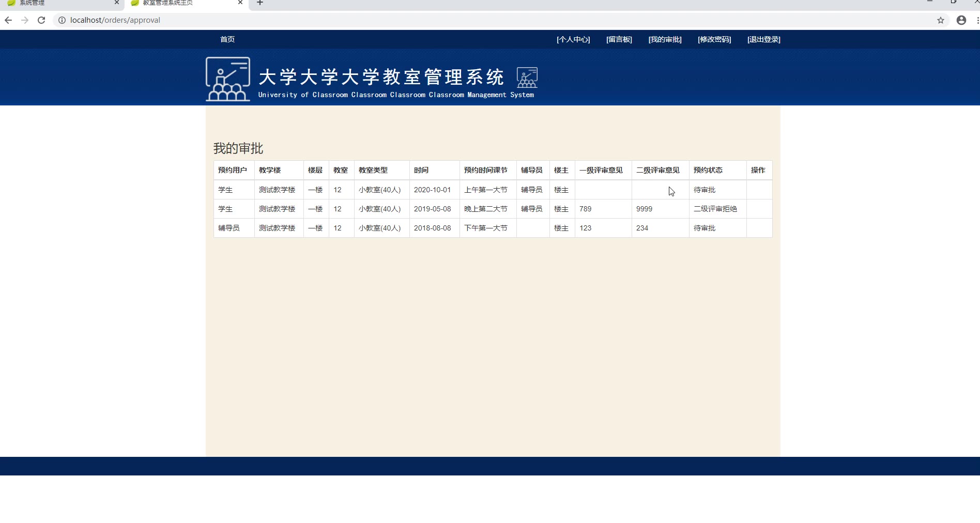Screen dimensions: 980x523
Task: Go back to the previous page
Action: [8, 20]
